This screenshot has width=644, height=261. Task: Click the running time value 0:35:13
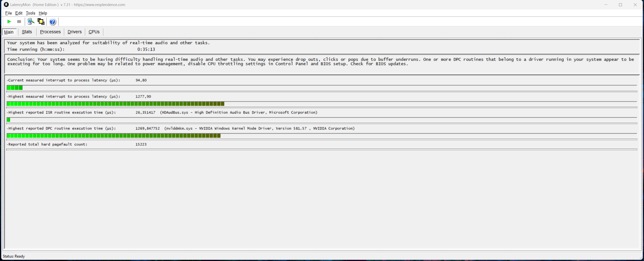click(146, 49)
